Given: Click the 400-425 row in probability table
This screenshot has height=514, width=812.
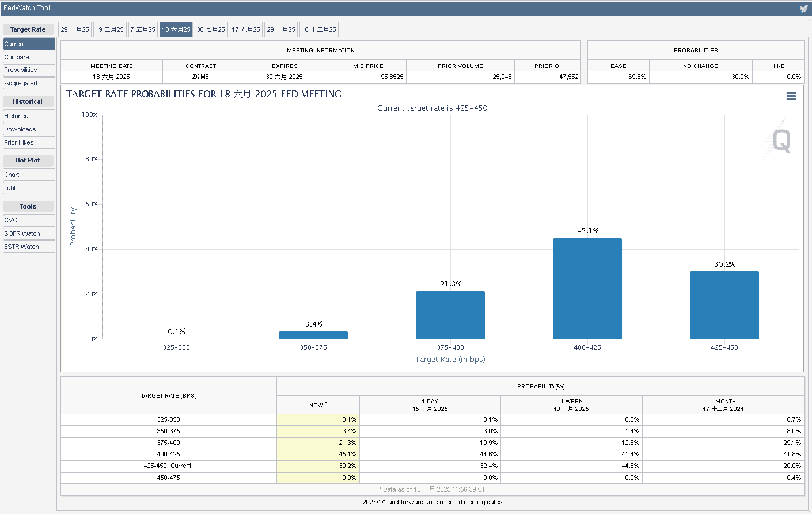Looking at the screenshot, I should [432, 454].
